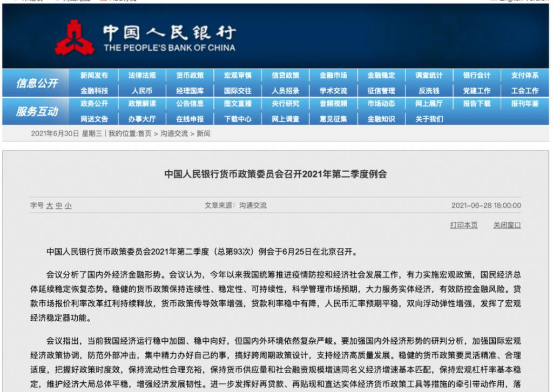The height and width of the screenshot is (392, 553).
Task: Open 反洗钱 menu item
Action: pyautogui.click(x=429, y=91)
